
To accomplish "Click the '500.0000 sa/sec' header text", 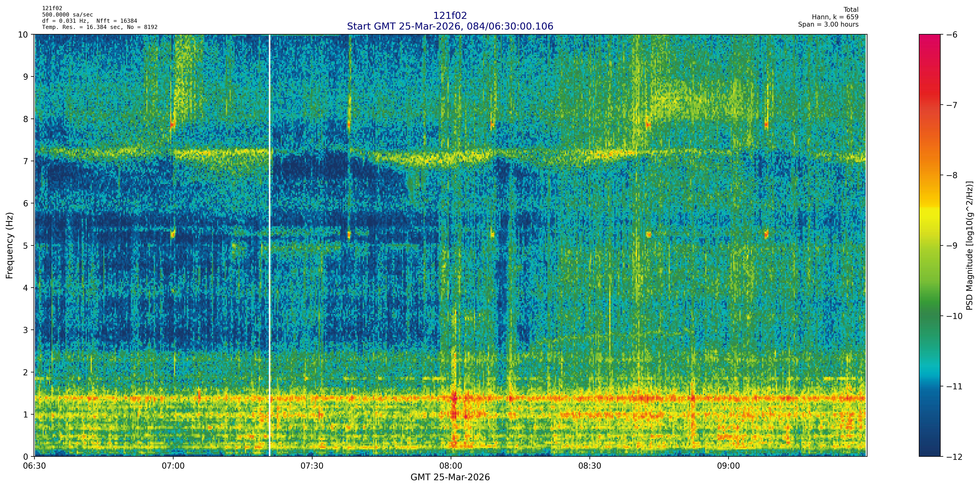I will (x=67, y=15).
